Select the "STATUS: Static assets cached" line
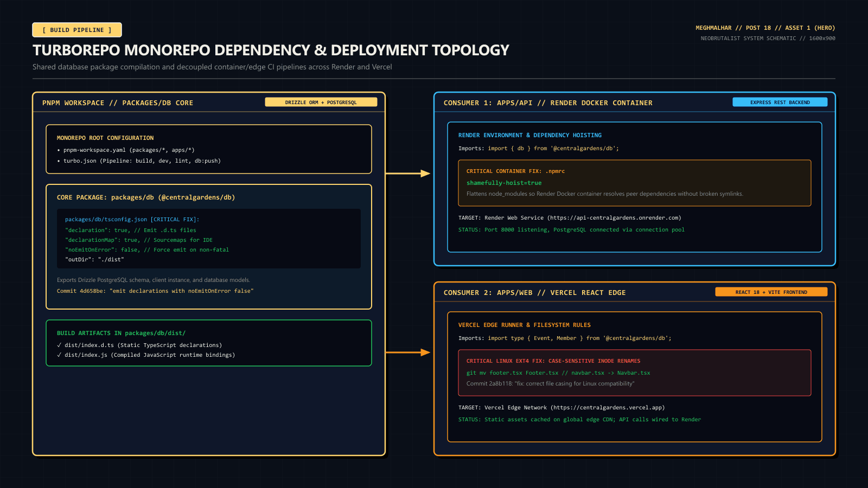Screen dimensions: 868x488 pos(579,420)
